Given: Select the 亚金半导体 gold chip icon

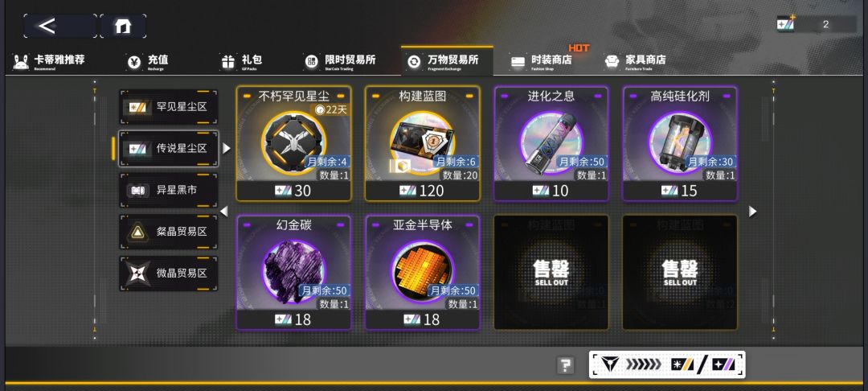Looking at the screenshot, I should click(423, 271).
